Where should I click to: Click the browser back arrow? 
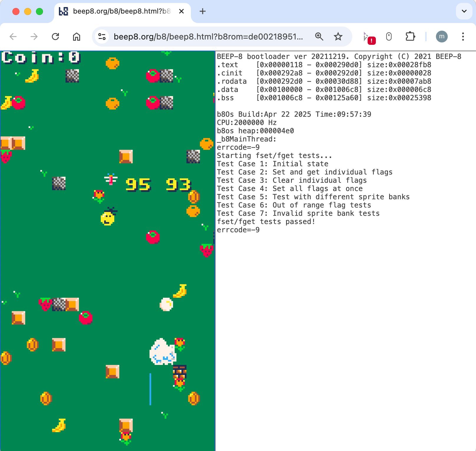(13, 37)
